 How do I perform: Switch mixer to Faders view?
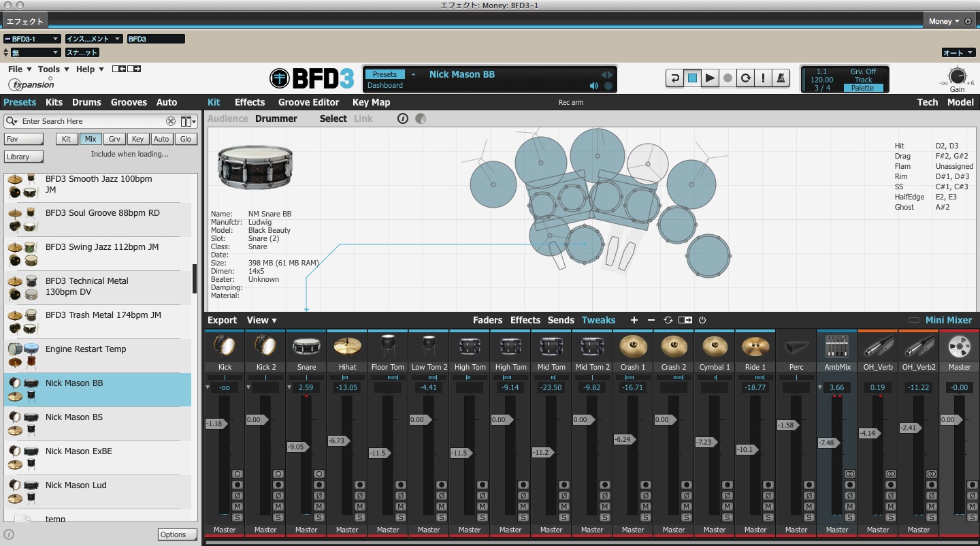pyautogui.click(x=487, y=320)
